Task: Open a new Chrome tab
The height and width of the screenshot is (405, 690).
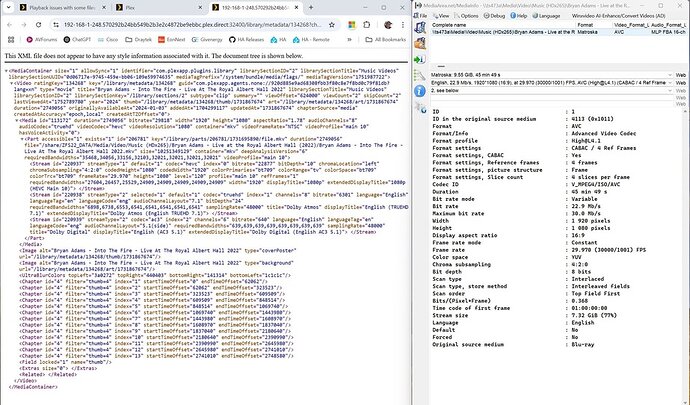Action: click(311, 7)
